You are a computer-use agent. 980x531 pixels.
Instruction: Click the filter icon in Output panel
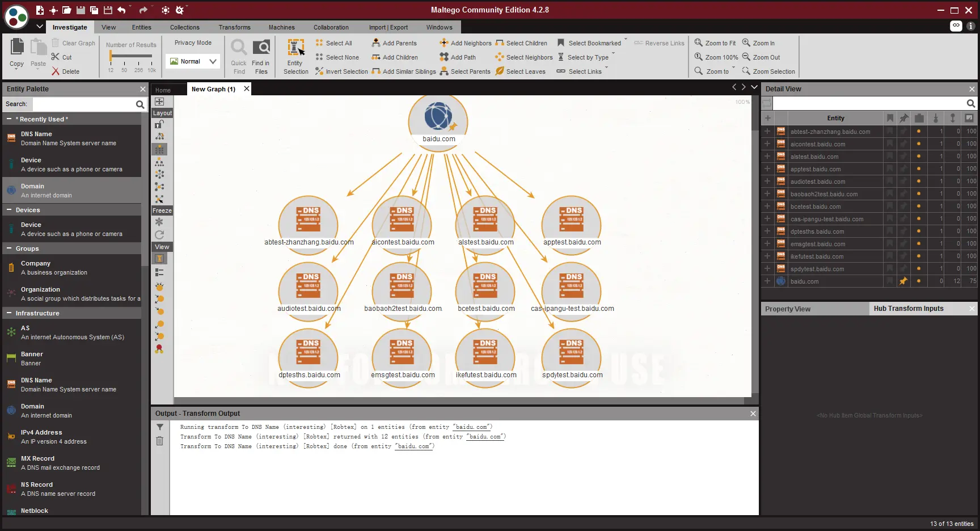coord(160,427)
